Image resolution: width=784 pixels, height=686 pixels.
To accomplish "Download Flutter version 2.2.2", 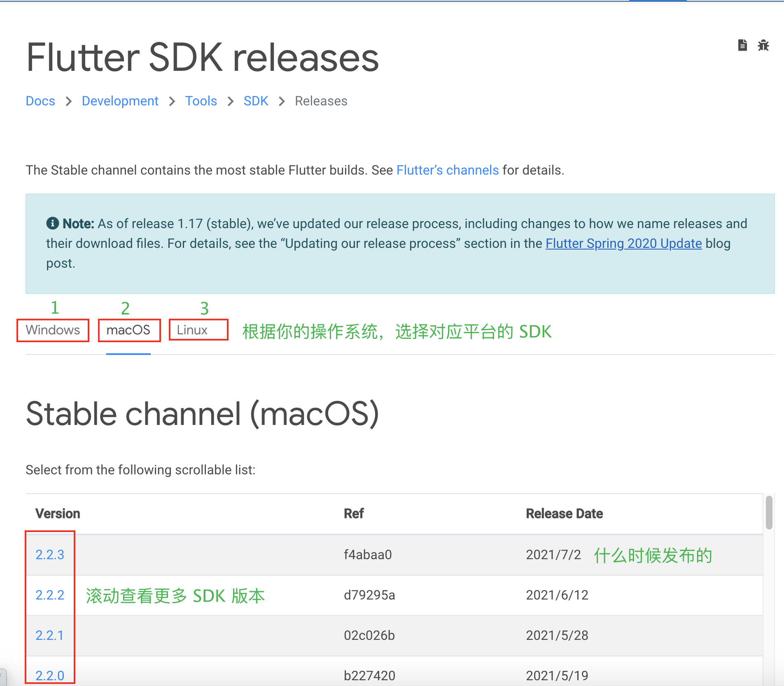I will (x=50, y=595).
